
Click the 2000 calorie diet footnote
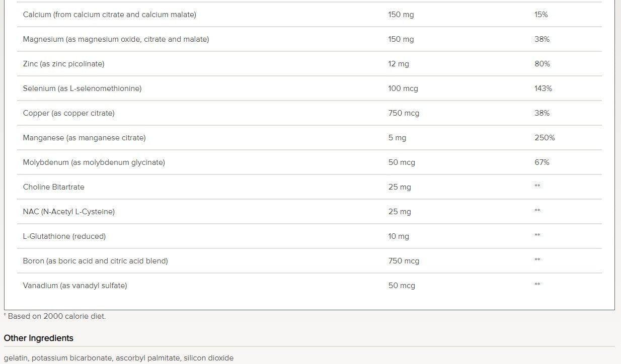pos(56,316)
